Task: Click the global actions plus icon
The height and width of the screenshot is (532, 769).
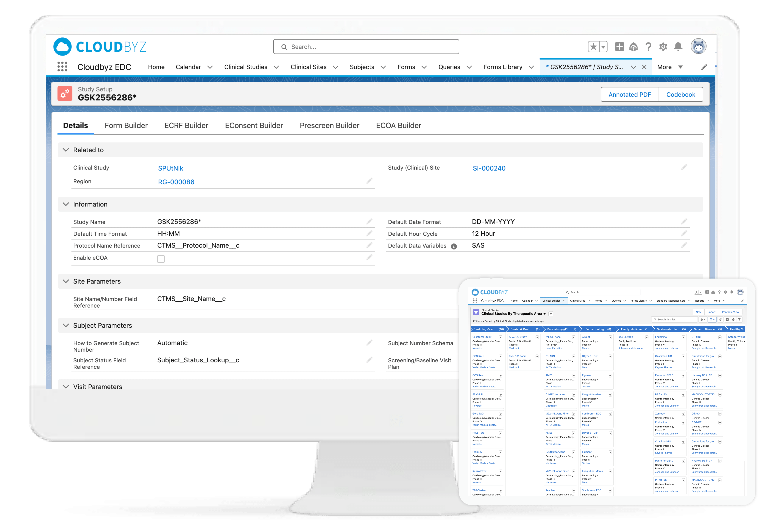Action: [x=619, y=47]
